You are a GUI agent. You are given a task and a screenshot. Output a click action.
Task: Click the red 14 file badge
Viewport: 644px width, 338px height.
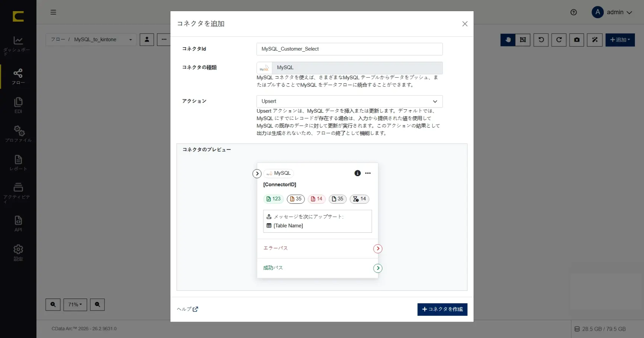[317, 199]
